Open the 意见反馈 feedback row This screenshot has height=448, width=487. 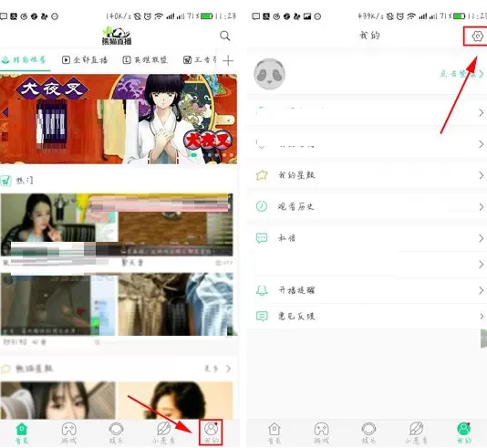click(x=367, y=317)
